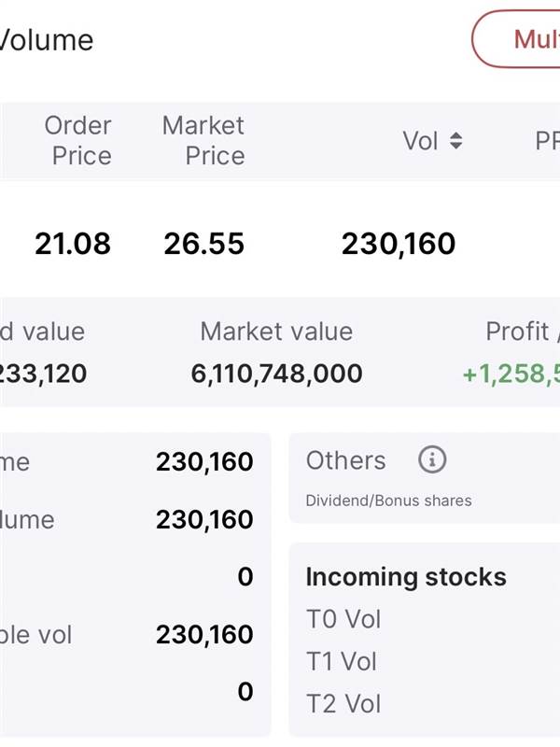Image resolution: width=560 pixels, height=747 pixels.
Task: Open the Others section
Action: click(x=345, y=460)
